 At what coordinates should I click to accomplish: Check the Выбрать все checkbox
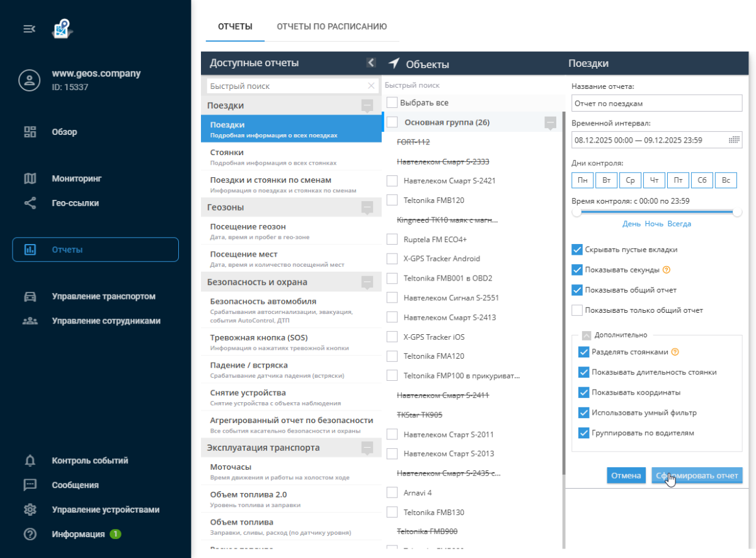point(392,102)
